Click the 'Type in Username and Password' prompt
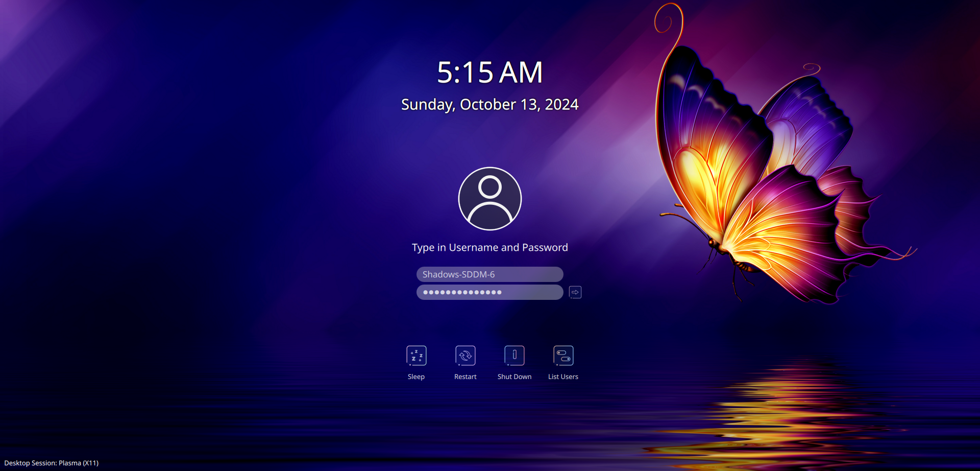The width and height of the screenshot is (980, 471). point(490,248)
